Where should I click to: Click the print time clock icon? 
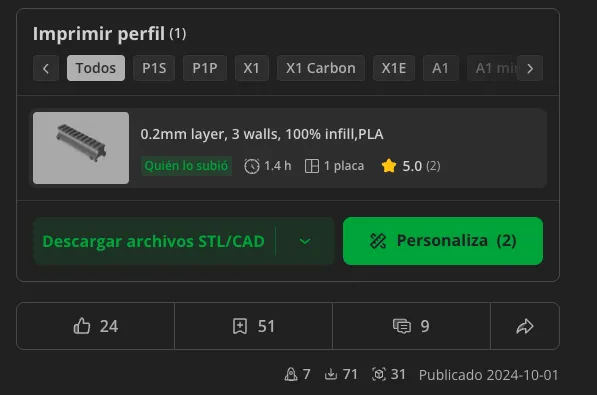coord(252,166)
